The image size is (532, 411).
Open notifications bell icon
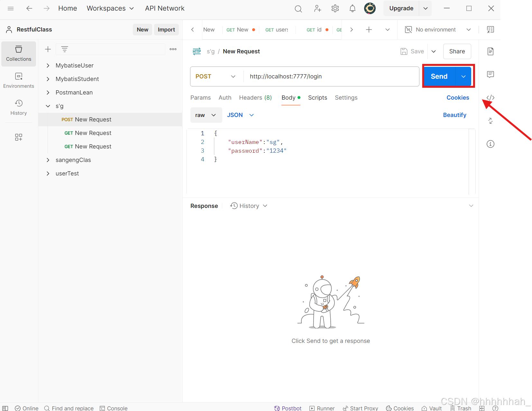353,9
